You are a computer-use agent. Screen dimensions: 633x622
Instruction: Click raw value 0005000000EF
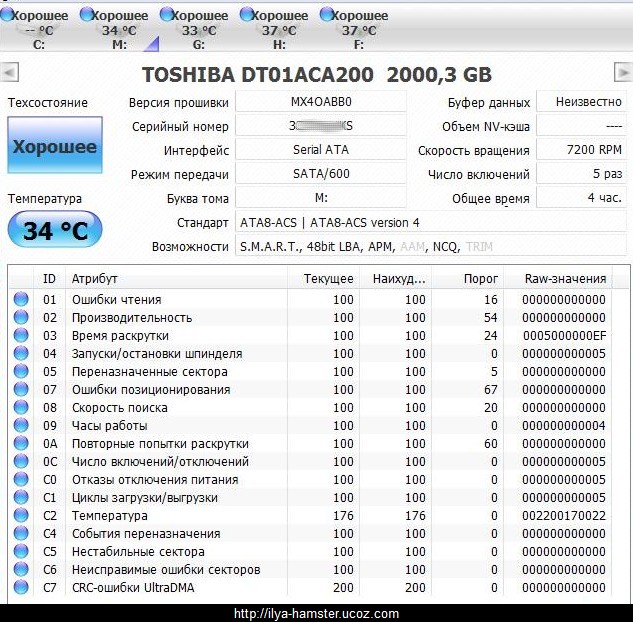(x=564, y=335)
